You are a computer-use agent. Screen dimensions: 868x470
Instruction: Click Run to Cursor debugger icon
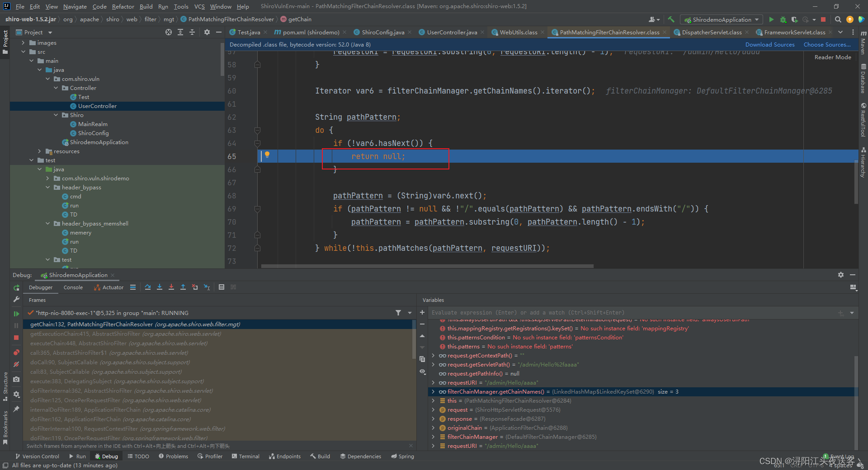tap(207, 287)
